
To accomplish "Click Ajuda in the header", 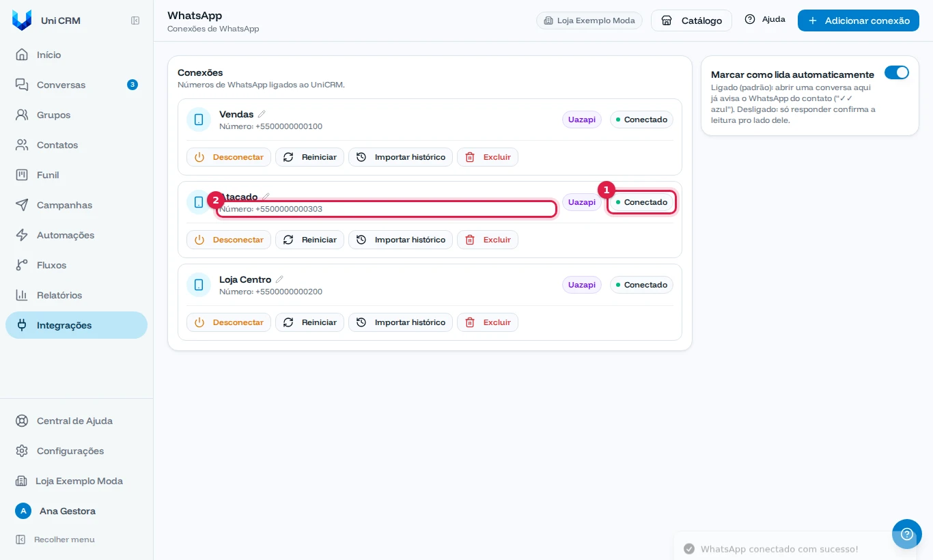I will [765, 19].
